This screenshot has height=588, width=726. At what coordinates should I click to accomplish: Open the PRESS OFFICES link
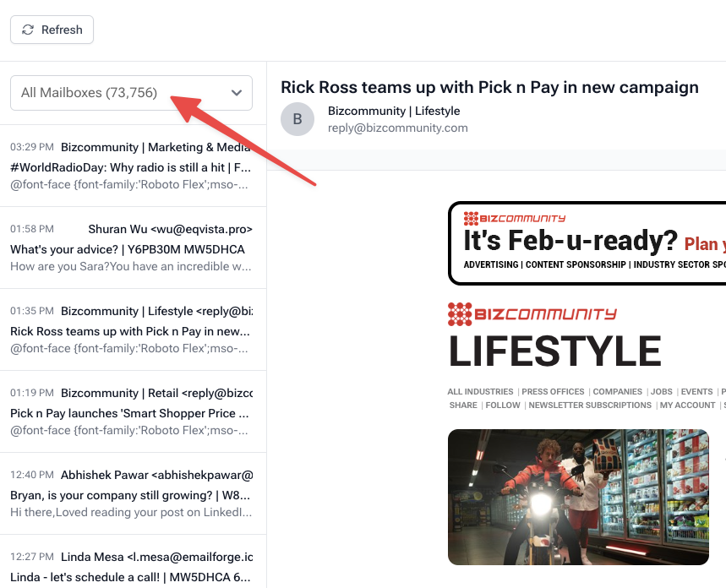tap(553, 392)
